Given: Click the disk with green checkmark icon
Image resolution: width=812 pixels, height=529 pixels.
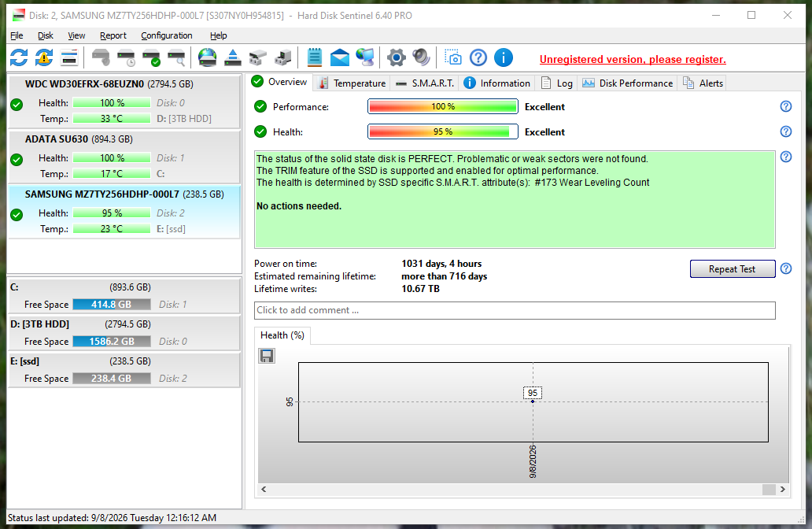Looking at the screenshot, I should point(151,57).
